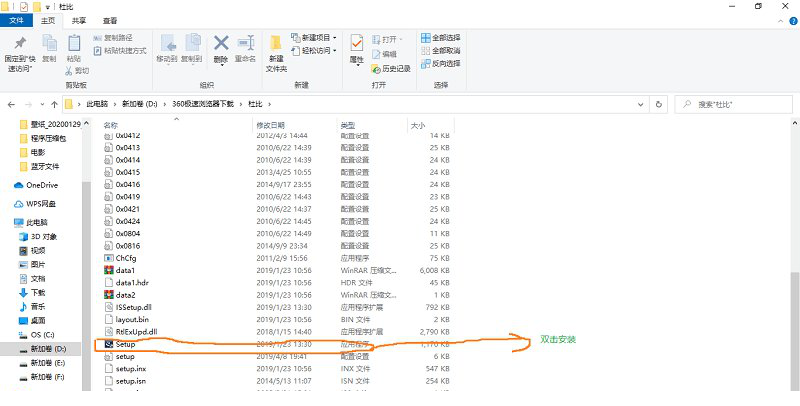
Task: Open Help with the question mark icon
Action: (793, 21)
